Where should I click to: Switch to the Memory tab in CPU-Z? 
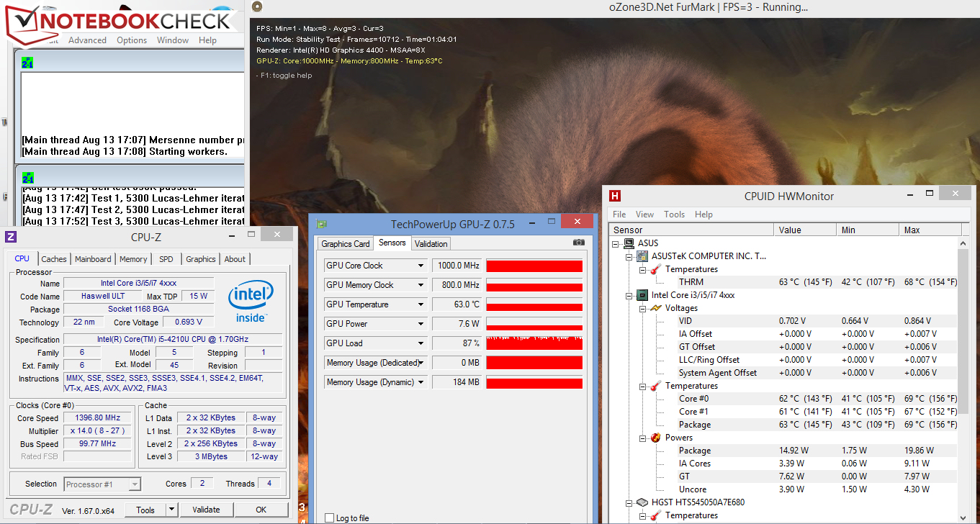pyautogui.click(x=133, y=259)
